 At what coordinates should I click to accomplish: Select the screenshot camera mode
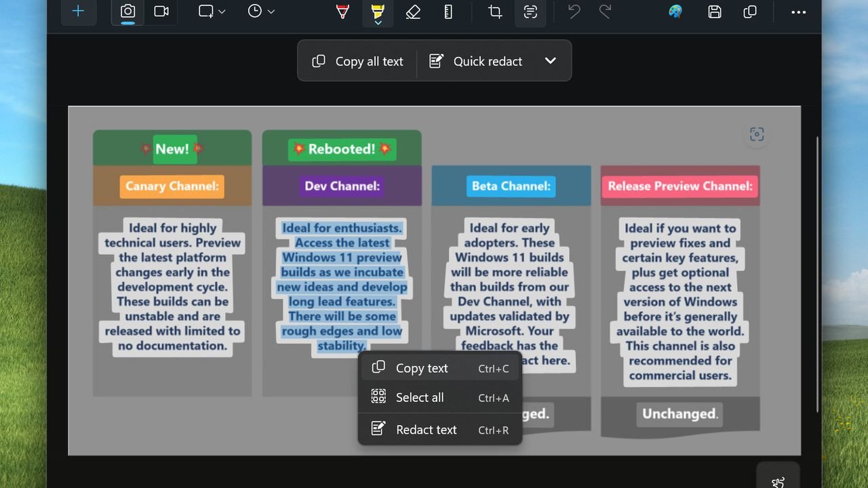click(x=127, y=12)
